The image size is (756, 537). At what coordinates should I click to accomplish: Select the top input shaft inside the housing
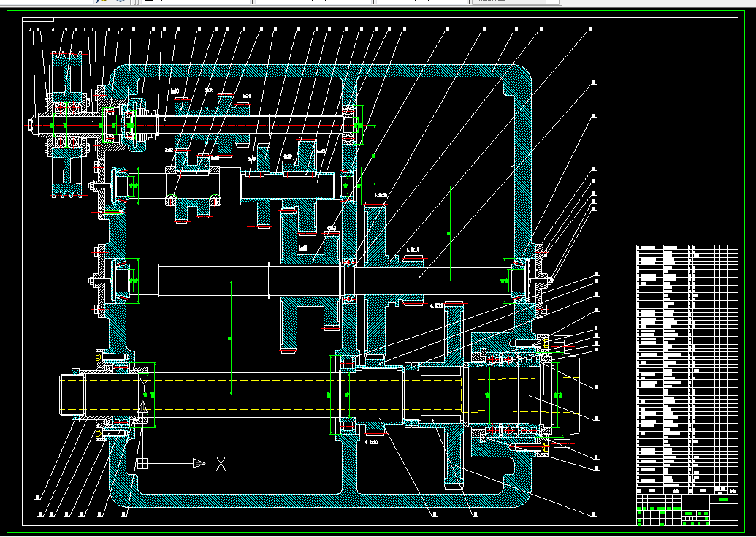[251, 126]
